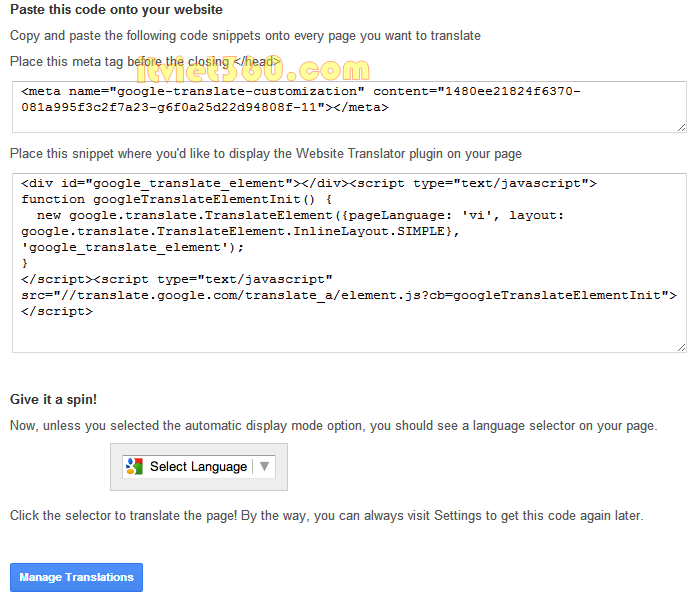Click the 'Now, unless you selected' paragraph

333,426
